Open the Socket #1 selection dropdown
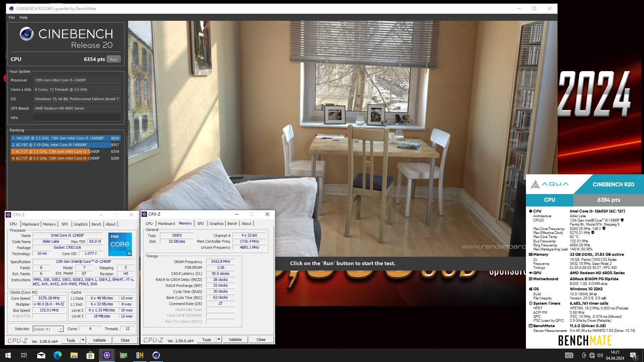The height and width of the screenshot is (362, 644). pos(48,329)
